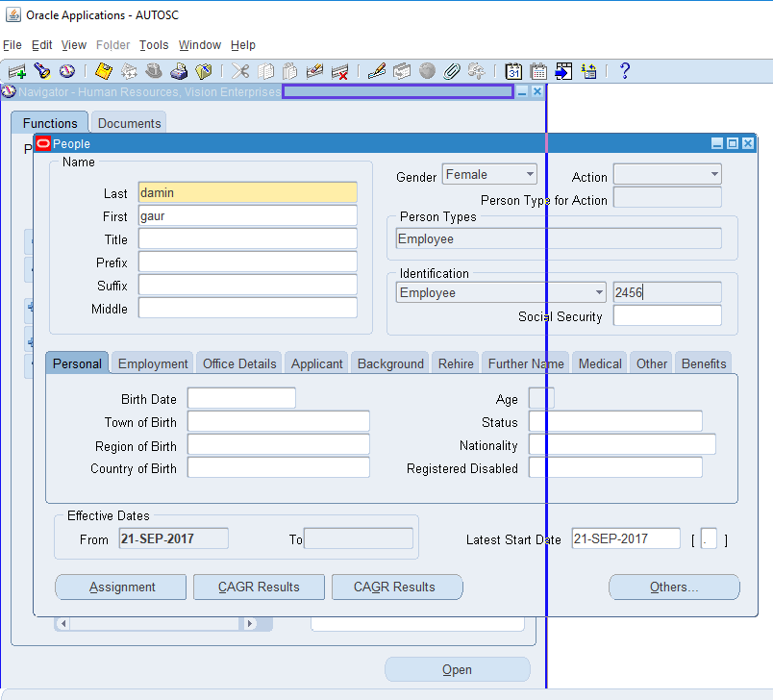Click the paperclip Attachments icon
773x700 pixels.
452,71
